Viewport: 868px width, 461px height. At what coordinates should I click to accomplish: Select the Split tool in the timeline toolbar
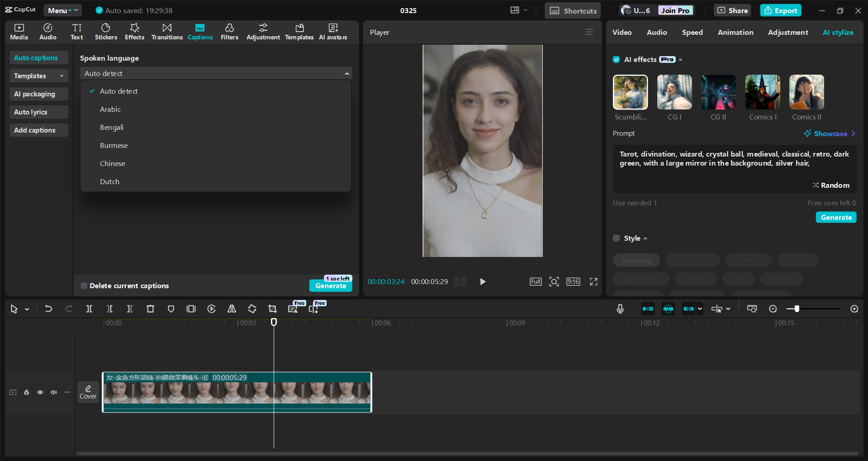89,309
